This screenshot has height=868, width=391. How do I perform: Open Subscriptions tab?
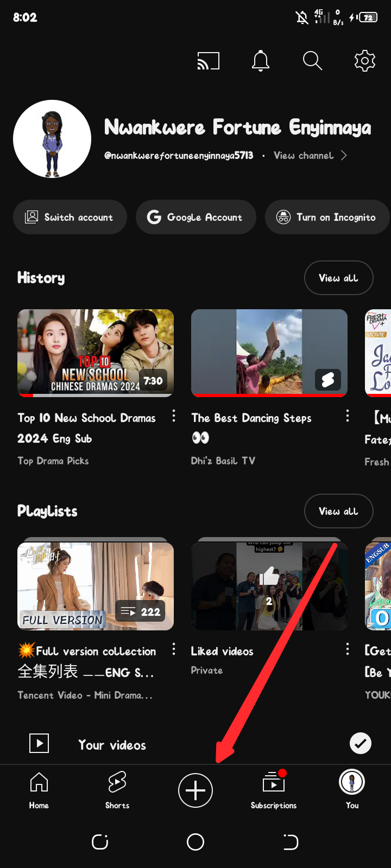274,790
